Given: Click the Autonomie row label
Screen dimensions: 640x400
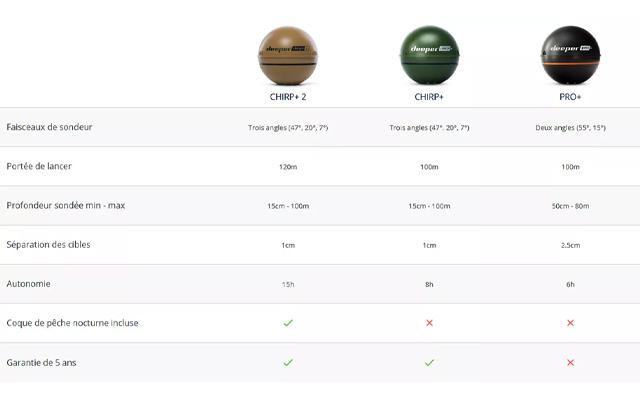Looking at the screenshot, I should pyautogui.click(x=28, y=284).
